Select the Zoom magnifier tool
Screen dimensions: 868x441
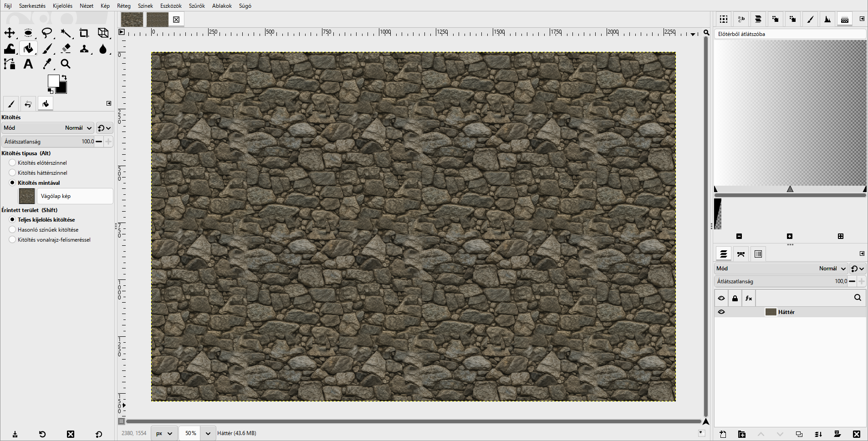click(66, 64)
